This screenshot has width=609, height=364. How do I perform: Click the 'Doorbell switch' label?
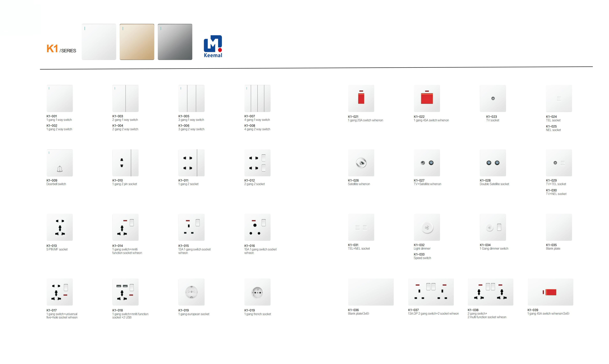pos(56,184)
